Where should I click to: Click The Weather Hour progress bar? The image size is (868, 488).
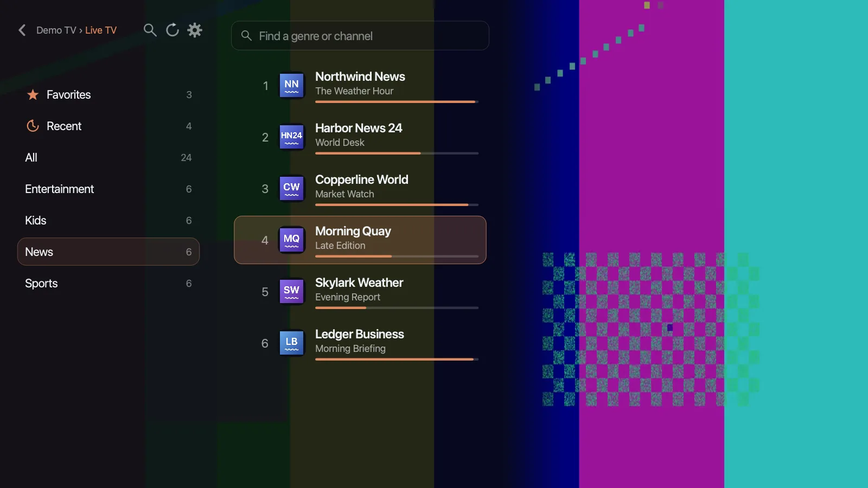click(397, 102)
